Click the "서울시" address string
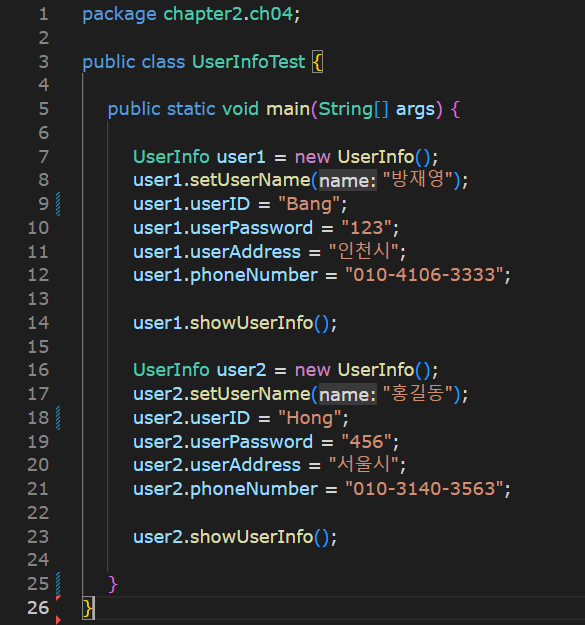The height and width of the screenshot is (625, 585). 363,464
